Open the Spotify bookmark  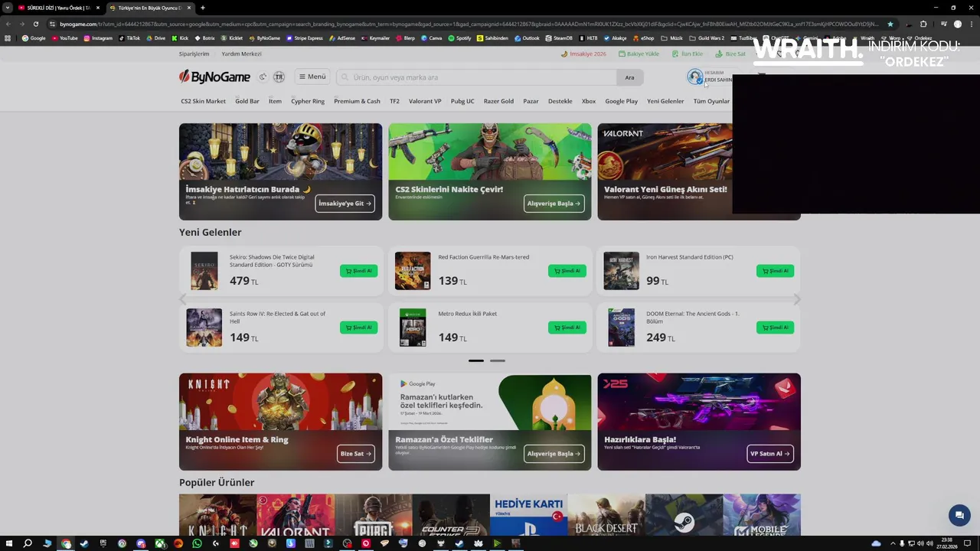pyautogui.click(x=460, y=37)
